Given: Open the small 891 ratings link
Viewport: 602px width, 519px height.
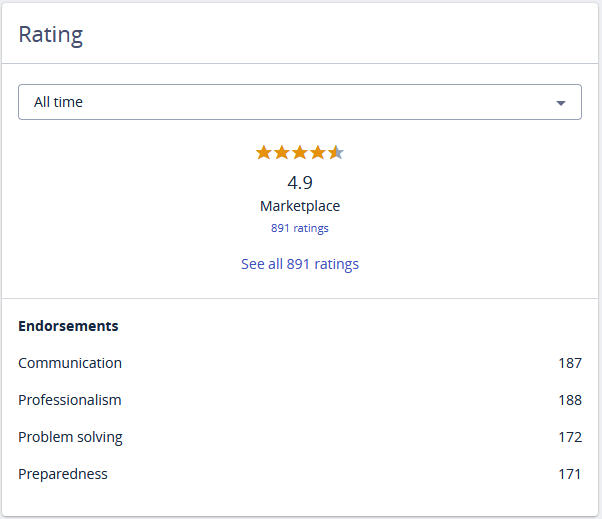Looking at the screenshot, I should point(300,228).
